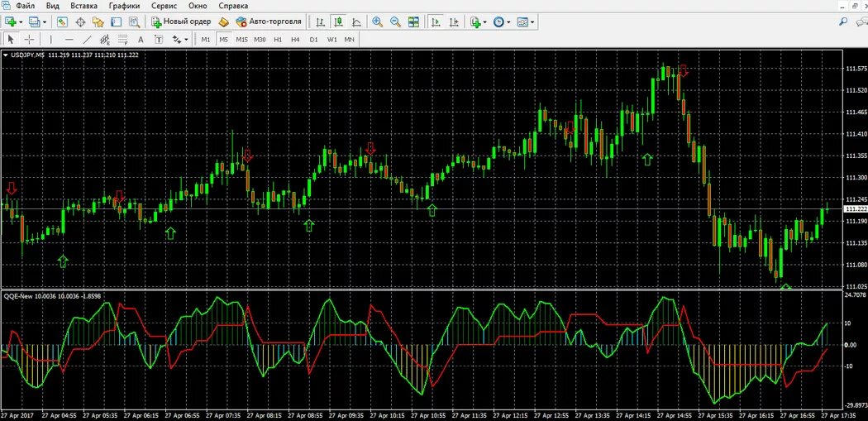Expand the chart templates dropdown
The width and height of the screenshot is (868, 421).
pos(532,22)
